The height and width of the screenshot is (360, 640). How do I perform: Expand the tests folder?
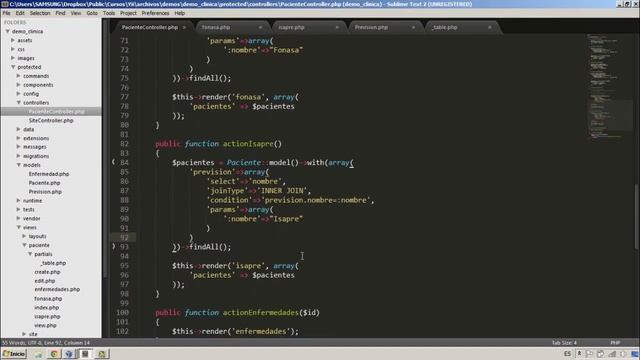[x=19, y=209]
